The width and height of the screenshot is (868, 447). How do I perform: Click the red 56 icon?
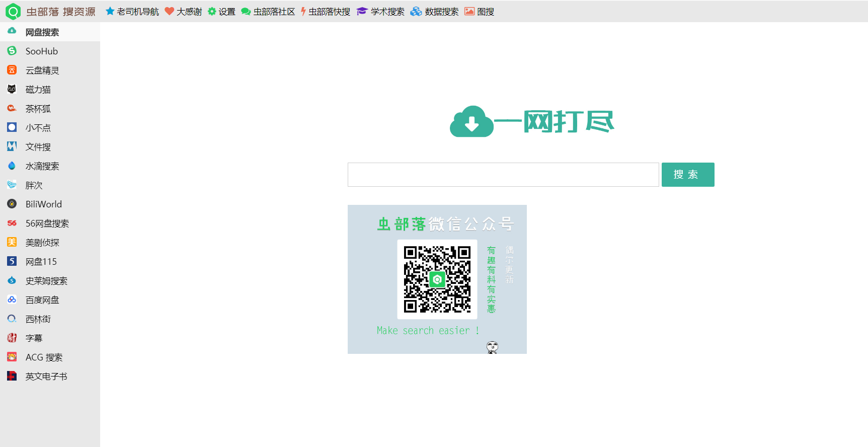point(12,223)
